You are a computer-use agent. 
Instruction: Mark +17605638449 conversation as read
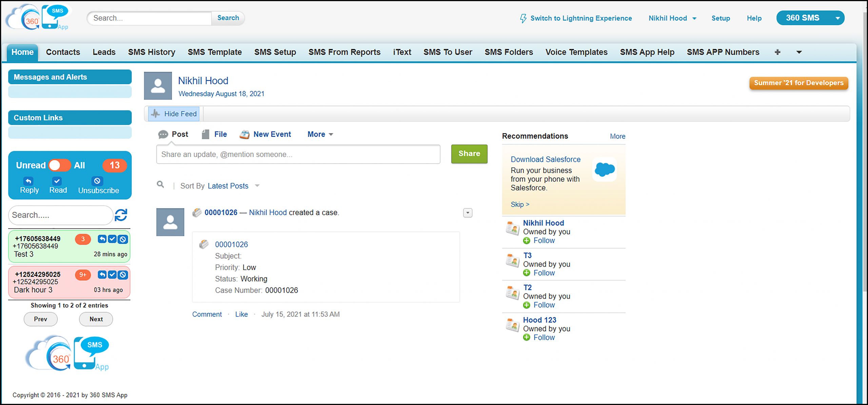(112, 239)
